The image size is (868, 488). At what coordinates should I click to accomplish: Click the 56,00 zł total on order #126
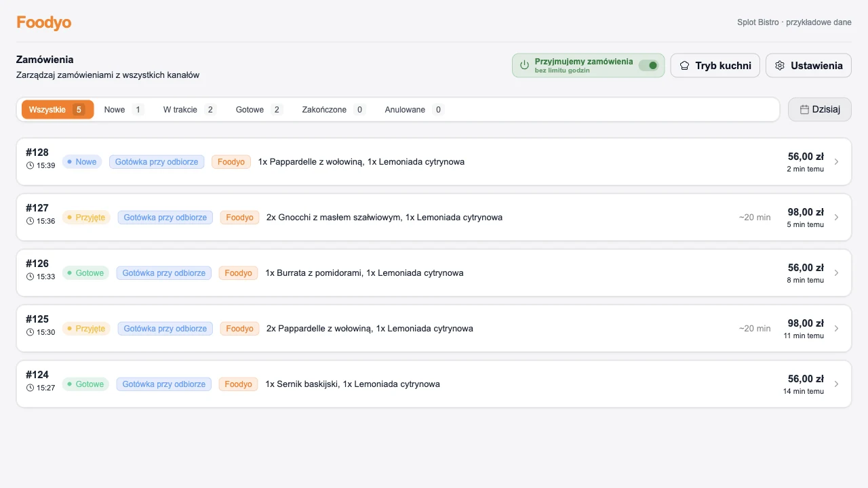806,268
